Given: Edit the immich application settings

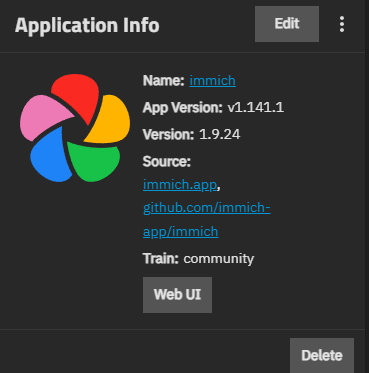Looking at the screenshot, I should (287, 24).
